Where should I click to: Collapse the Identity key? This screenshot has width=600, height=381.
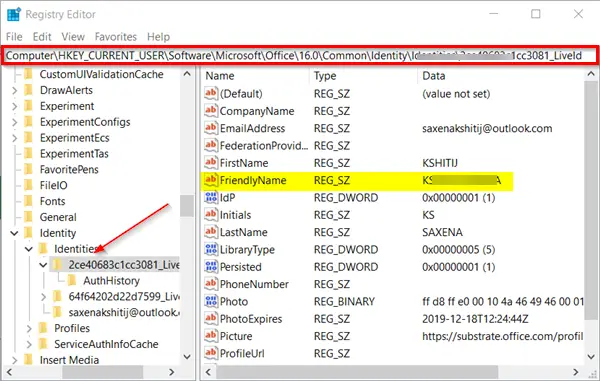coord(14,233)
